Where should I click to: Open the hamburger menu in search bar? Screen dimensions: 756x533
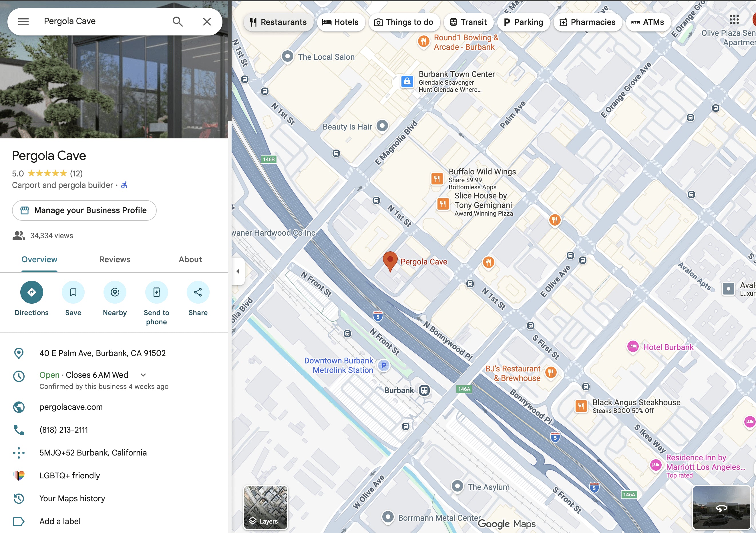23,22
